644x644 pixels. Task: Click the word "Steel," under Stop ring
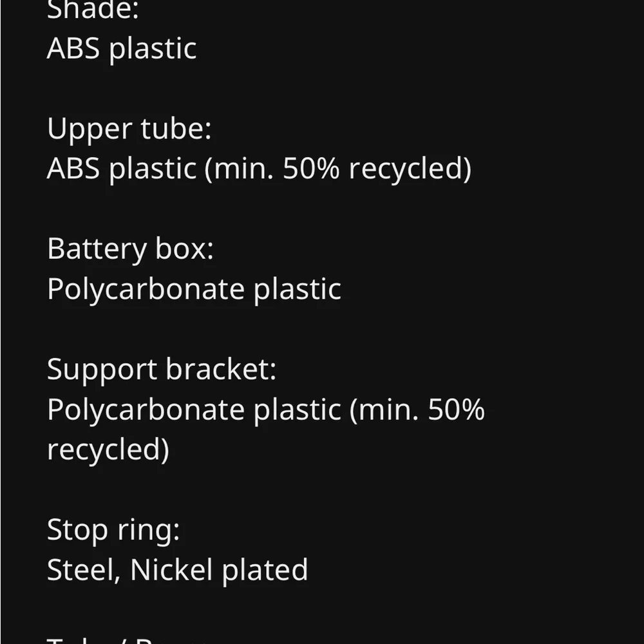tap(84, 570)
